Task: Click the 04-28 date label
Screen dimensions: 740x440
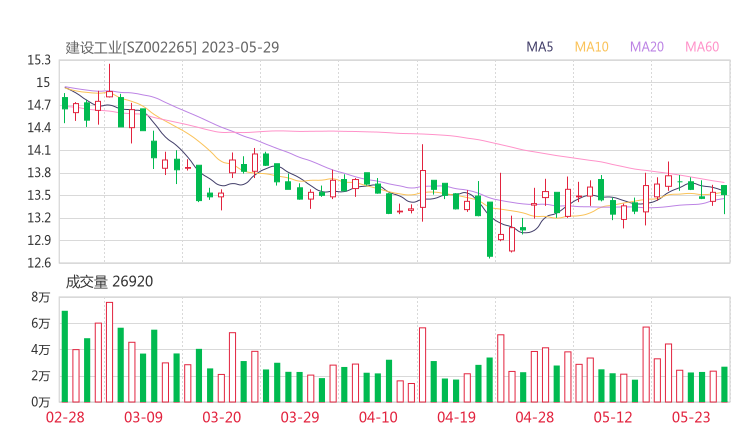Action: (x=535, y=417)
